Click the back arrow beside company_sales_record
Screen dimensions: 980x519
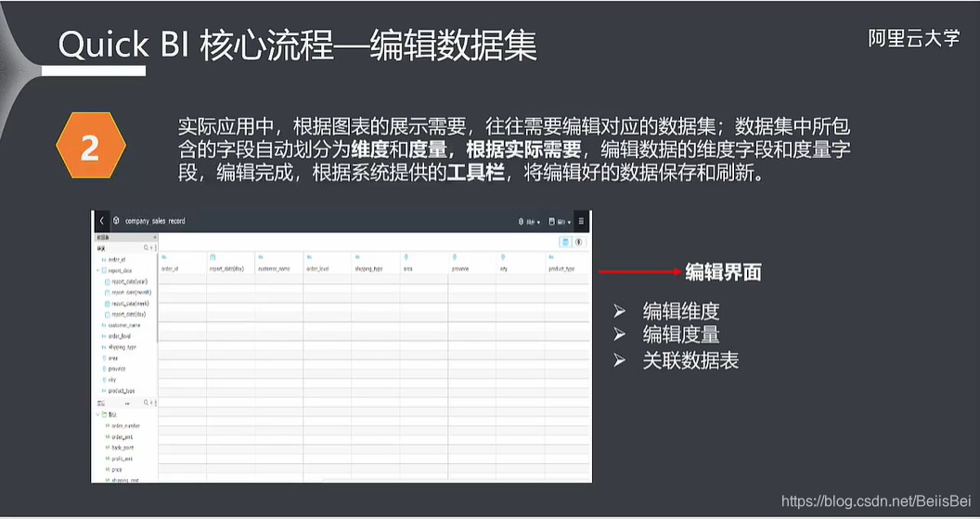(x=102, y=221)
